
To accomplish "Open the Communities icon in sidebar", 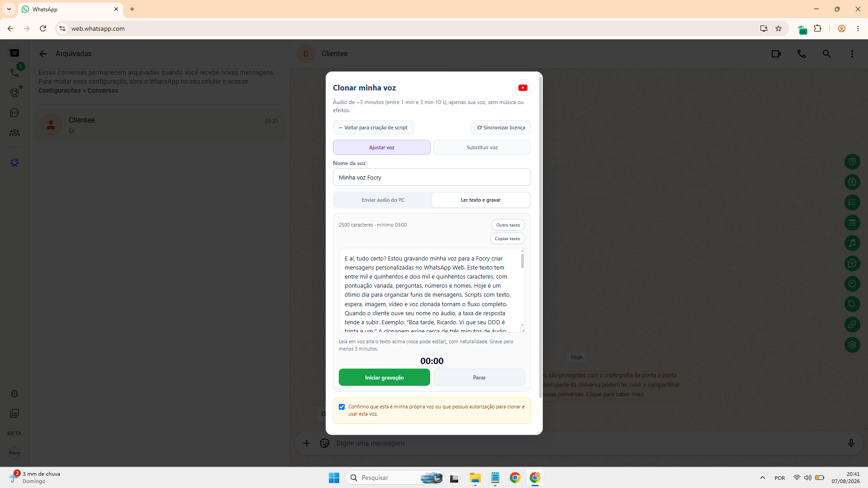I will 14,133.
